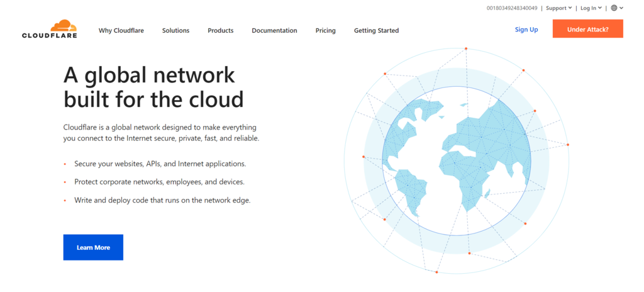Open the Why Cloudflare menu
This screenshot has height=292, width=644.
click(x=121, y=30)
